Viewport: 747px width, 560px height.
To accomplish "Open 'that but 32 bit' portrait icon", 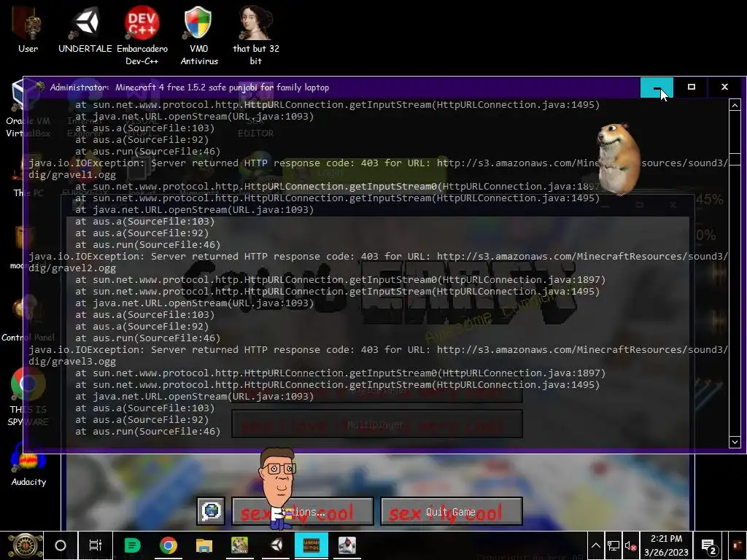I will click(256, 36).
